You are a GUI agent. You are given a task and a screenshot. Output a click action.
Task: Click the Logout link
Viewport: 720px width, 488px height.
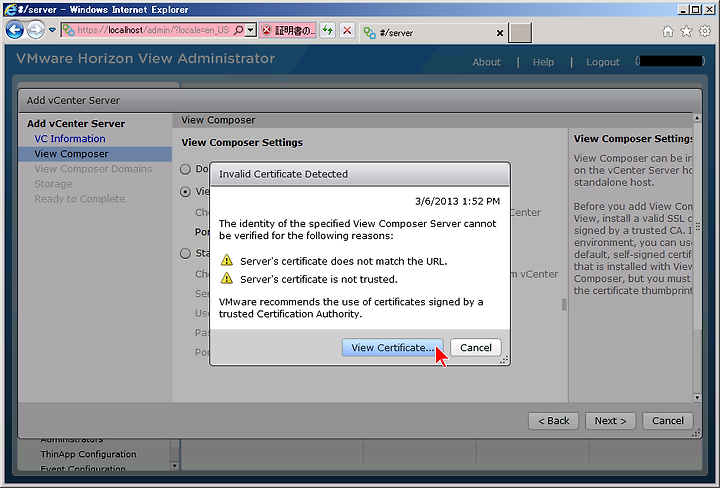coord(603,62)
